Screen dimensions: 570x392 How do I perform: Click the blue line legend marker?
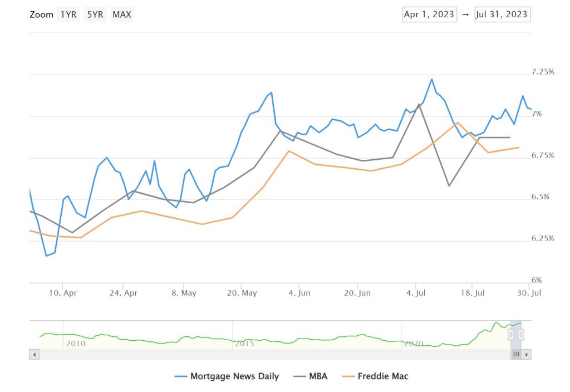(180, 376)
